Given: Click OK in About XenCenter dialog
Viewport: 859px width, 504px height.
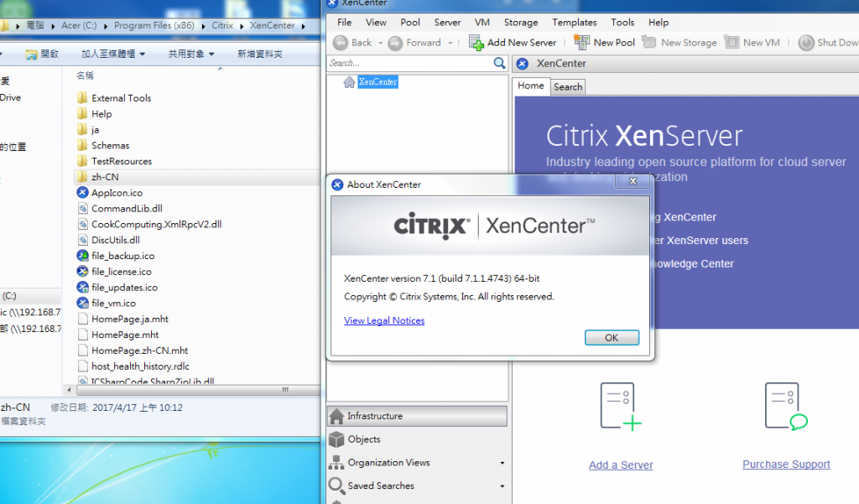Looking at the screenshot, I should click(612, 337).
